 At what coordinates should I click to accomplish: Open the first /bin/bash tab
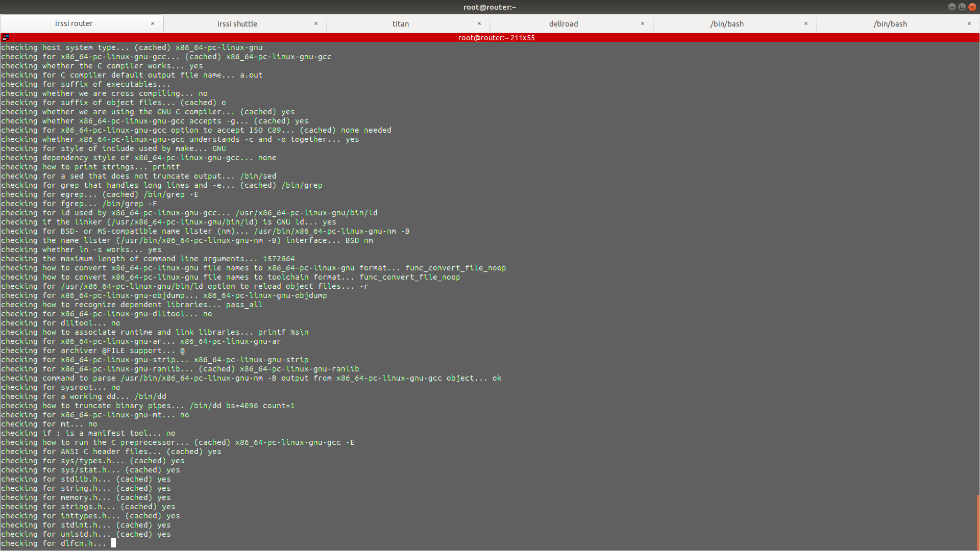(x=727, y=24)
